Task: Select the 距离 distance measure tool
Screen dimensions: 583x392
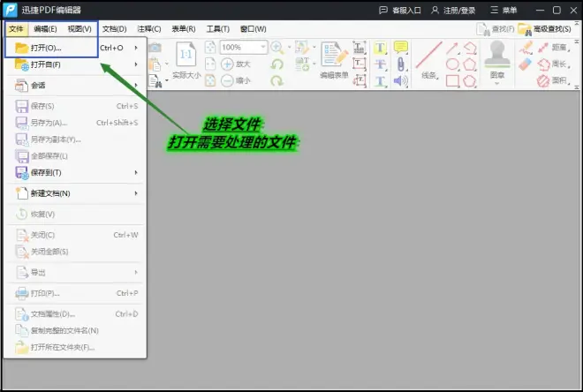Action: pos(554,47)
